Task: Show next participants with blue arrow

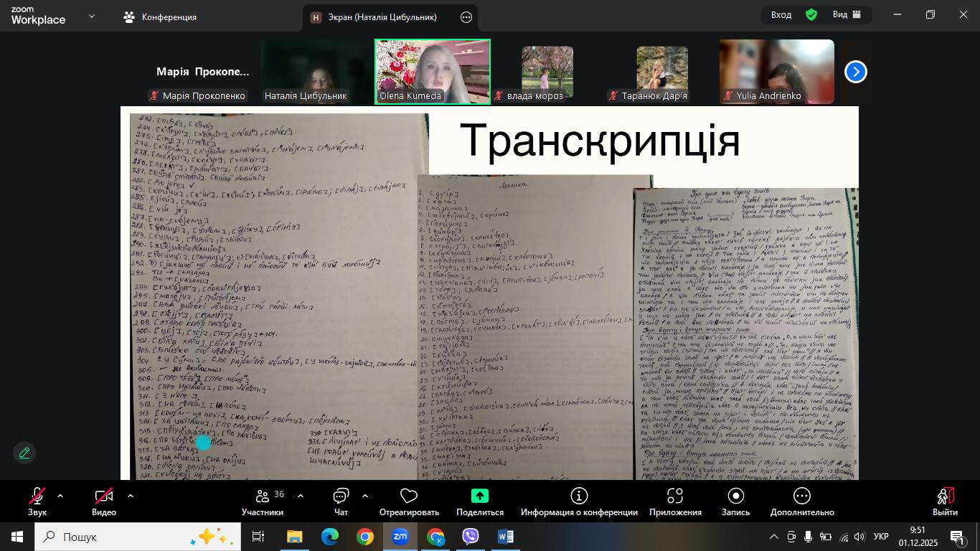Action: tap(855, 72)
